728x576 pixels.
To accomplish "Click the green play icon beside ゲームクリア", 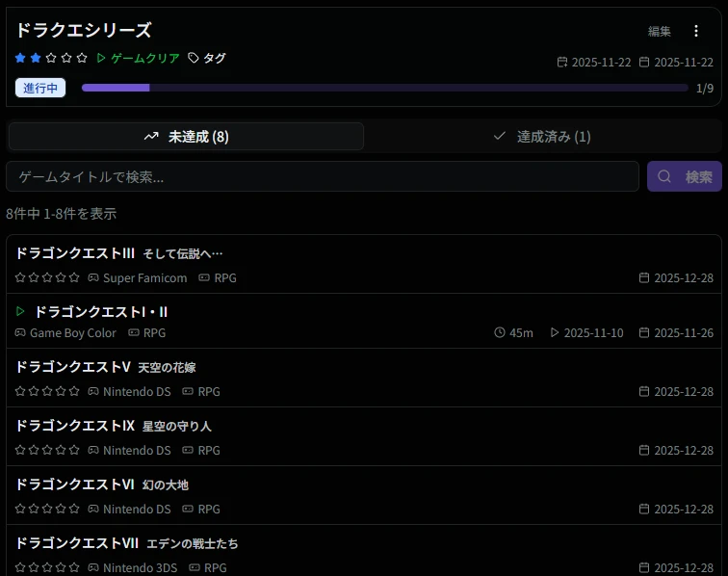I will (x=101, y=58).
